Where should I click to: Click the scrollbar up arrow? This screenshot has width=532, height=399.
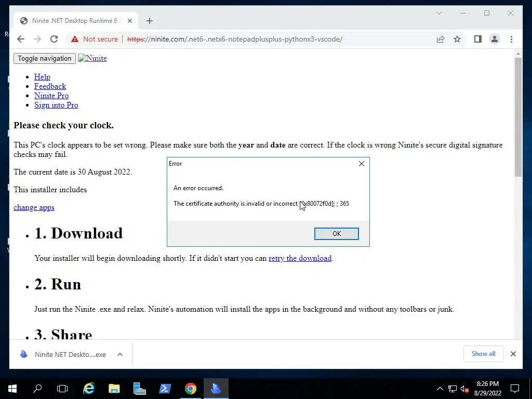point(518,54)
